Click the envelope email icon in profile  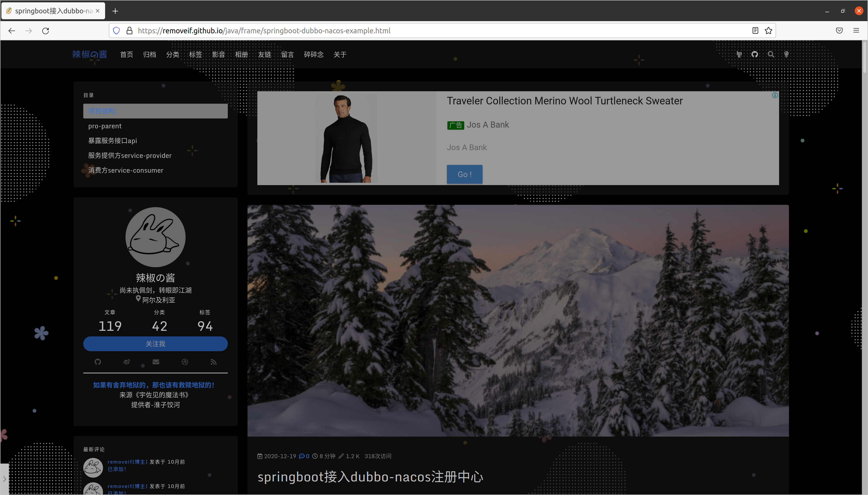coord(156,362)
